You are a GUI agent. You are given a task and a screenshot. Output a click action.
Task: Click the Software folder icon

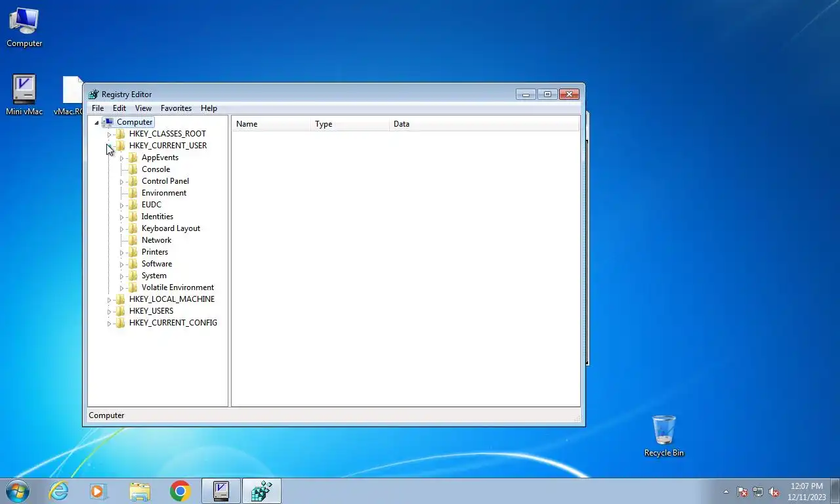pos(133,264)
